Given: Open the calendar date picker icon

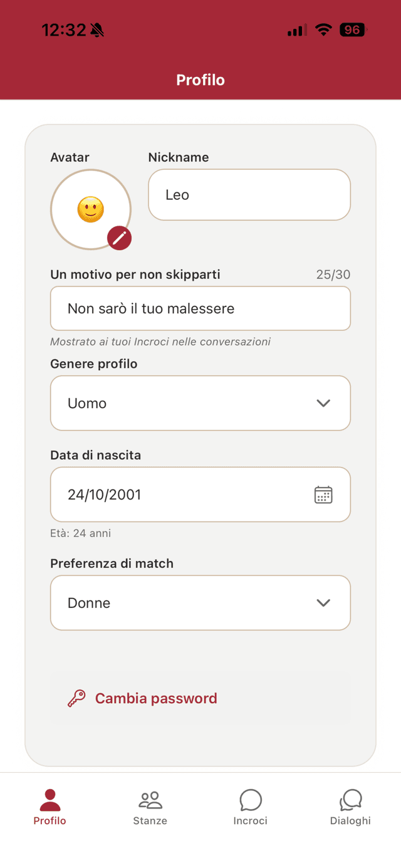Looking at the screenshot, I should [x=323, y=494].
